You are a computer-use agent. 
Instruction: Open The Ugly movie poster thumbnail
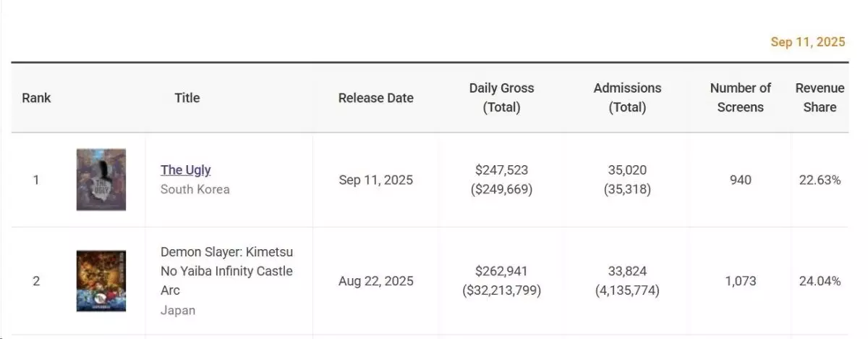click(101, 180)
